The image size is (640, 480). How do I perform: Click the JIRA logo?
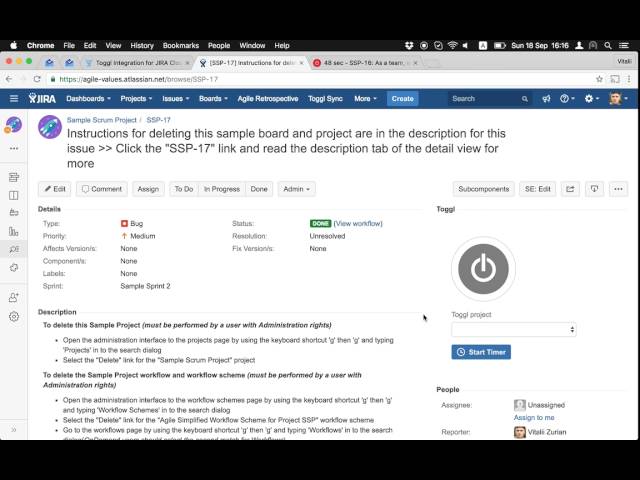[42, 98]
